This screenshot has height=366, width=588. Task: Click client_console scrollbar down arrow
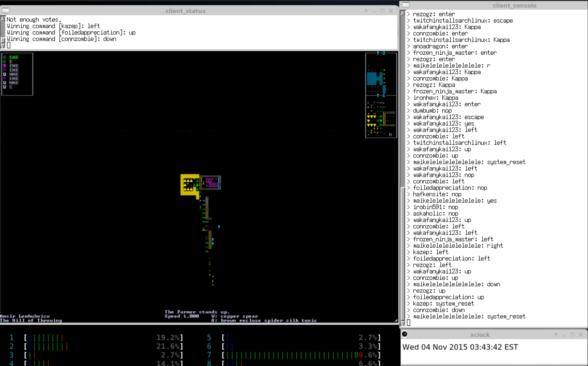coord(403,323)
